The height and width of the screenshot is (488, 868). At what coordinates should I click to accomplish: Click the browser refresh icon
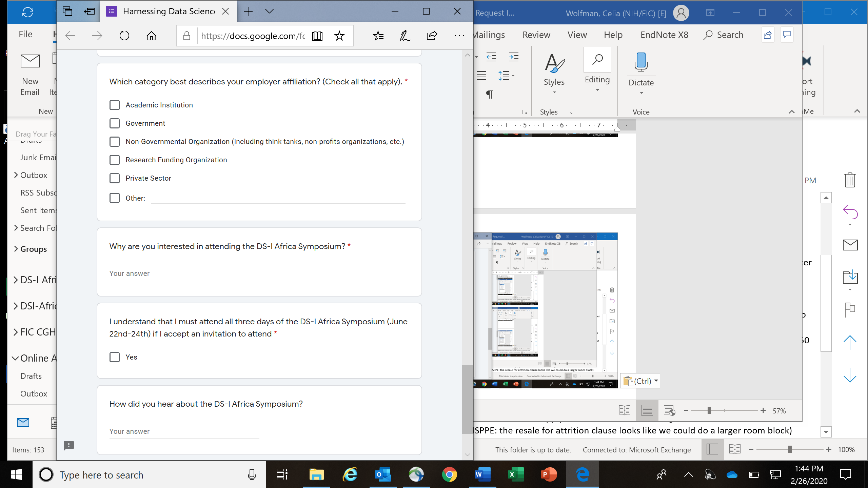pyautogui.click(x=124, y=36)
